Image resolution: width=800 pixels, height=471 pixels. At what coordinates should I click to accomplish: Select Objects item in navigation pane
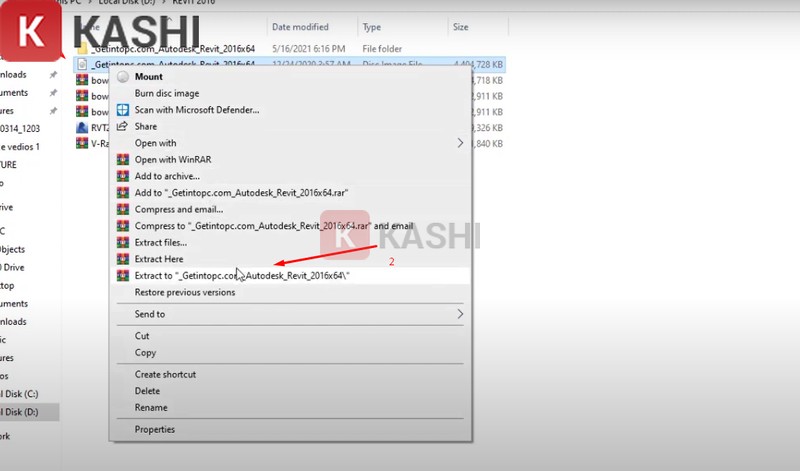(x=13, y=250)
